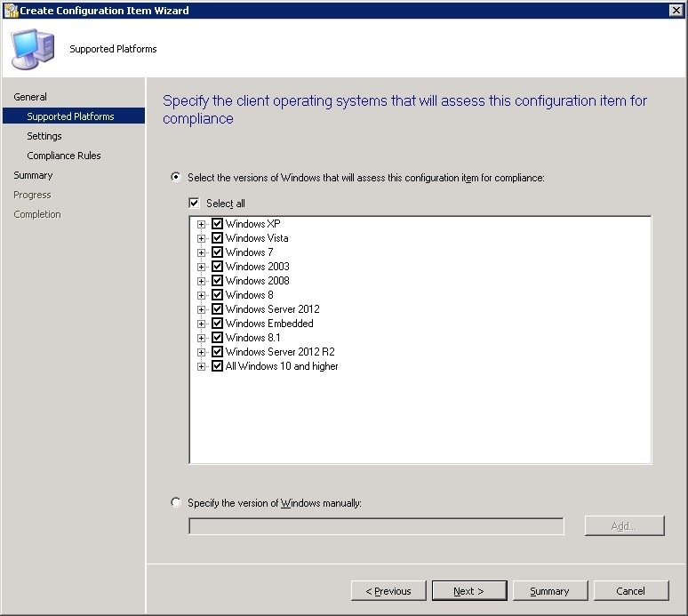Uncheck the Windows 8.1 checkbox

[x=217, y=338]
